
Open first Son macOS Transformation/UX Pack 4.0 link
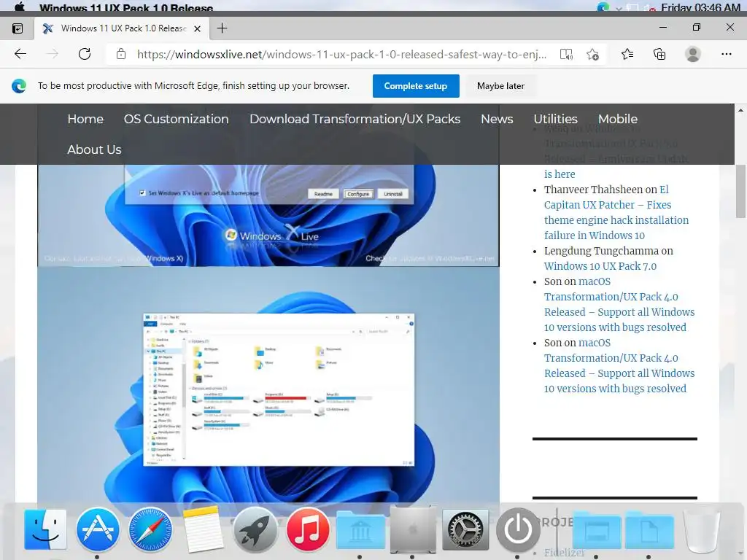[619, 304]
